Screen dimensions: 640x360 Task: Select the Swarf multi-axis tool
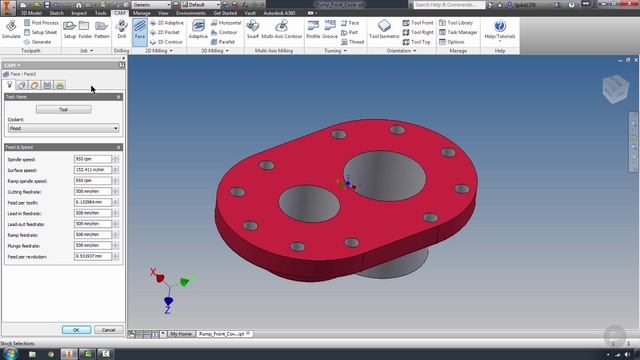click(x=253, y=30)
